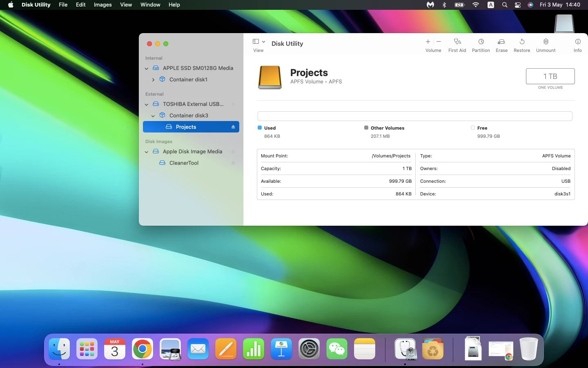Eject the Projects volume
588x368 pixels.
233,127
